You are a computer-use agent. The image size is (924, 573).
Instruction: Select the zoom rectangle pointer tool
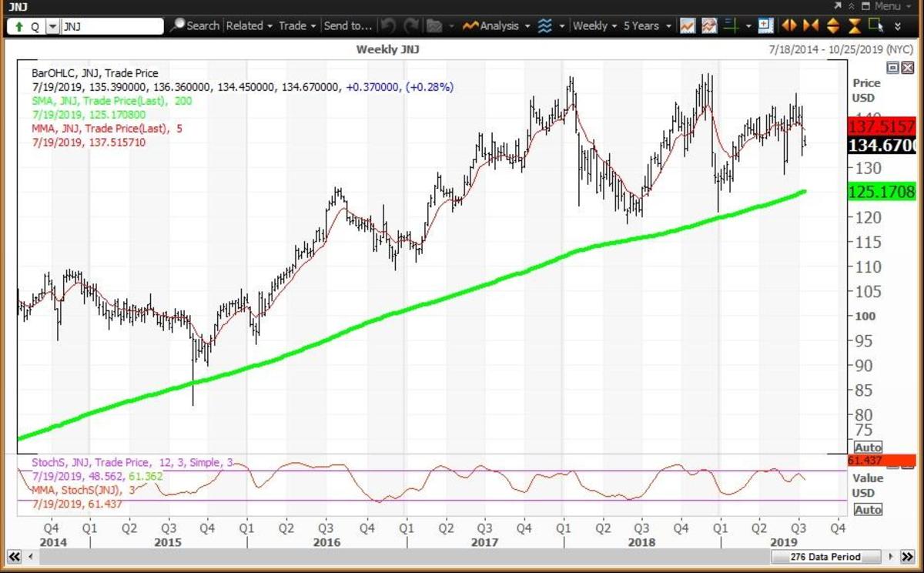coord(875,25)
